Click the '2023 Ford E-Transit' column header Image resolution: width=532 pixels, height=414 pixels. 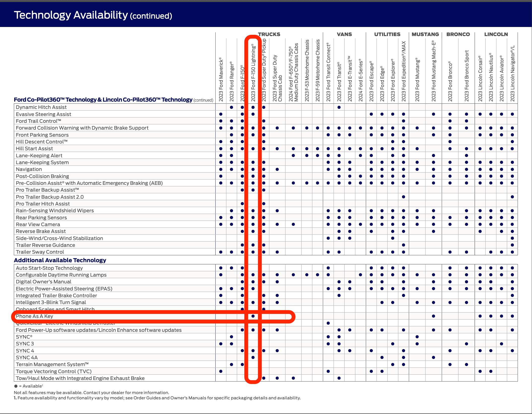pos(350,79)
